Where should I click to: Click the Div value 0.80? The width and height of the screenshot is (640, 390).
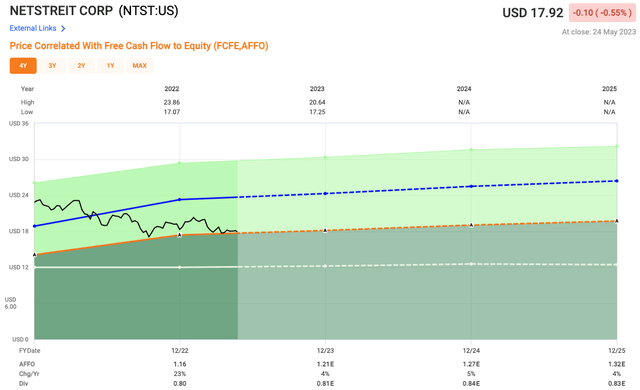180,383
